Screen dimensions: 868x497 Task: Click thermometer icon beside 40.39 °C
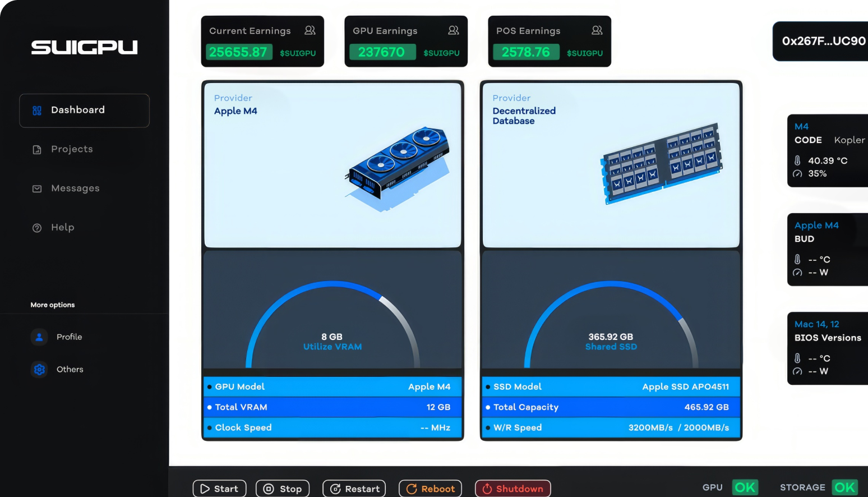coord(797,160)
